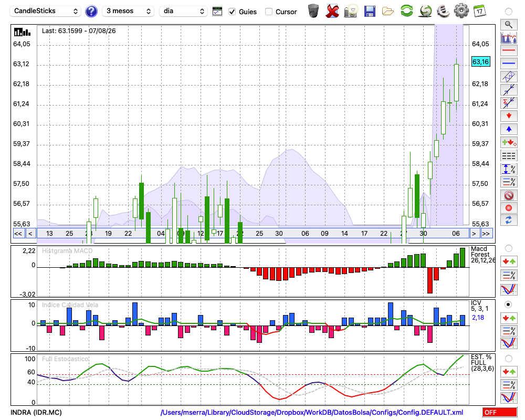Click the trash can icon
The image size is (525, 420).
point(313,10)
